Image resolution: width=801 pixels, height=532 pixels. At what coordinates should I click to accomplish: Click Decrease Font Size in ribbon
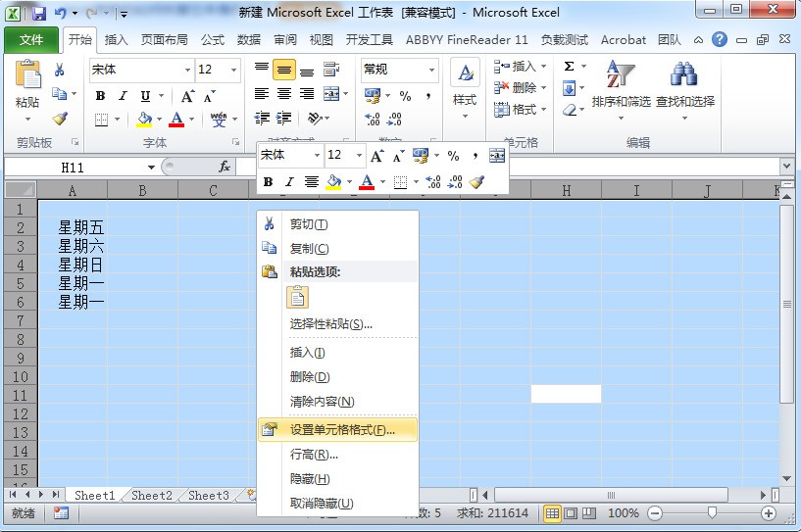[x=210, y=96]
